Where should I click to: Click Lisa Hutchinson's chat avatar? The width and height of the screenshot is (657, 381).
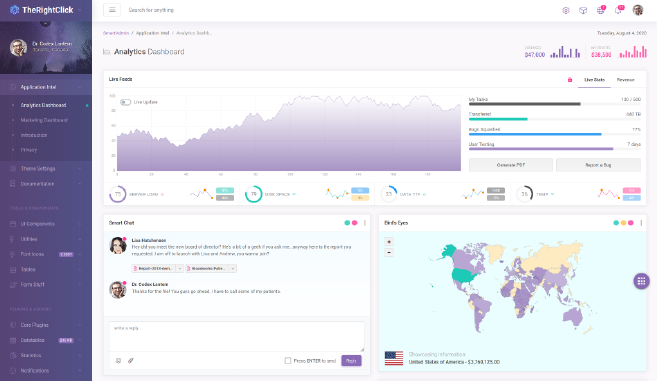point(118,246)
